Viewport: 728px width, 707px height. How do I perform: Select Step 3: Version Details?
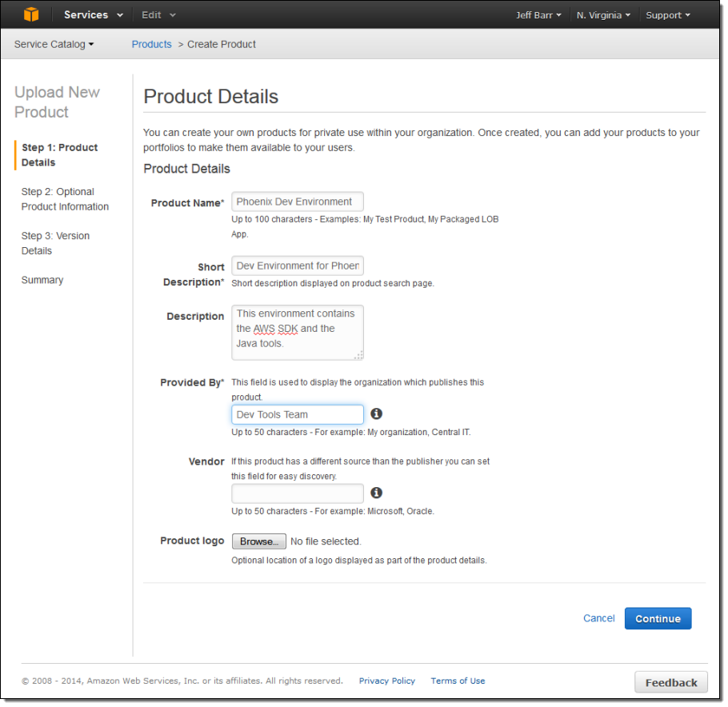[55, 243]
